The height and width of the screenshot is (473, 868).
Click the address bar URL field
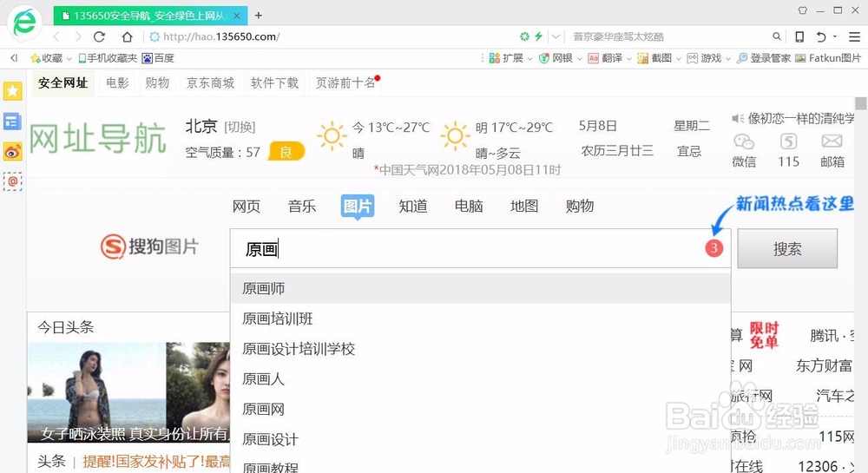(x=332, y=36)
